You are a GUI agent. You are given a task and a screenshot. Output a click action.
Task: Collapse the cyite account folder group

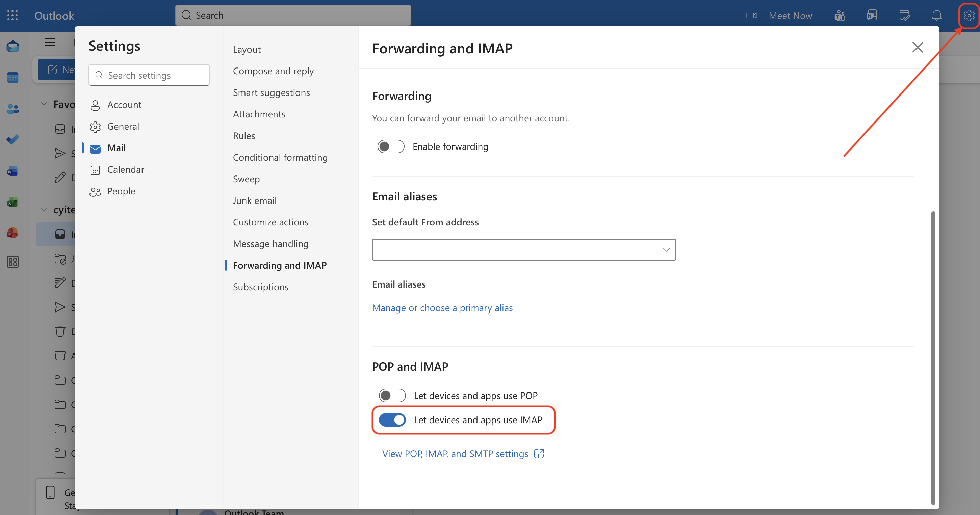click(44, 210)
